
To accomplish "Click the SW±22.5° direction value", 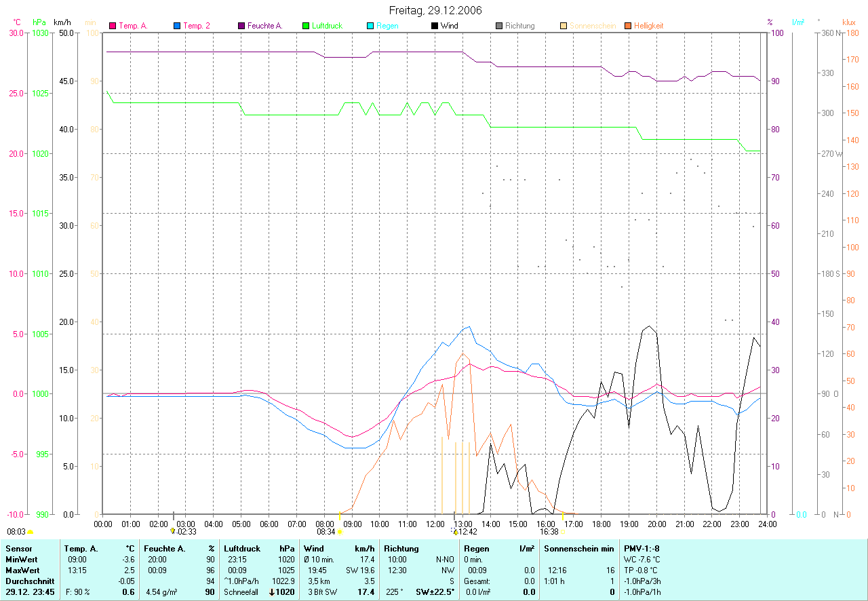I will click(x=435, y=592).
